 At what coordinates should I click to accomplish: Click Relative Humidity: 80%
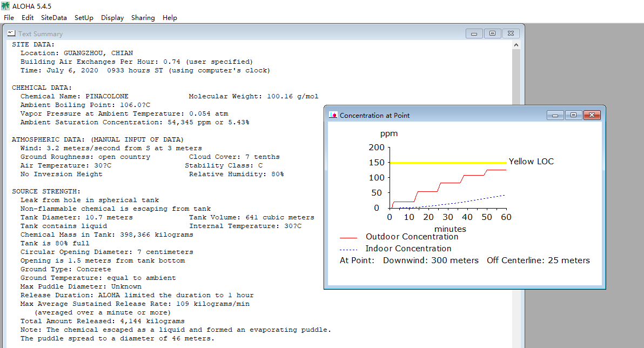click(236, 174)
